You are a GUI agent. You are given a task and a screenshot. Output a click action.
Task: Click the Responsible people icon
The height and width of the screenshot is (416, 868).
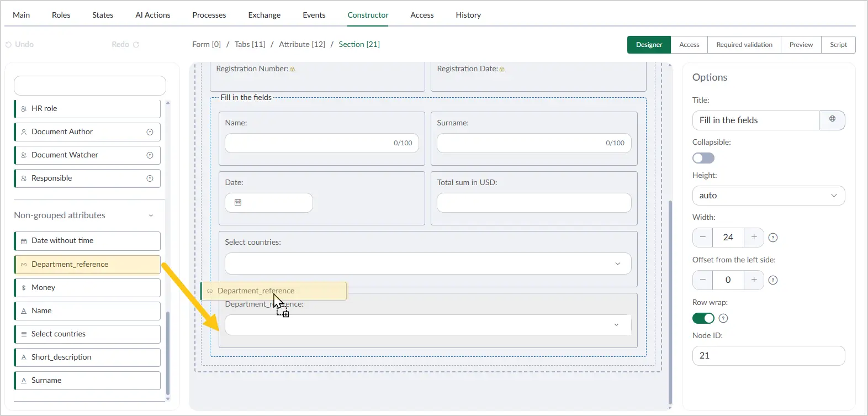tap(24, 178)
